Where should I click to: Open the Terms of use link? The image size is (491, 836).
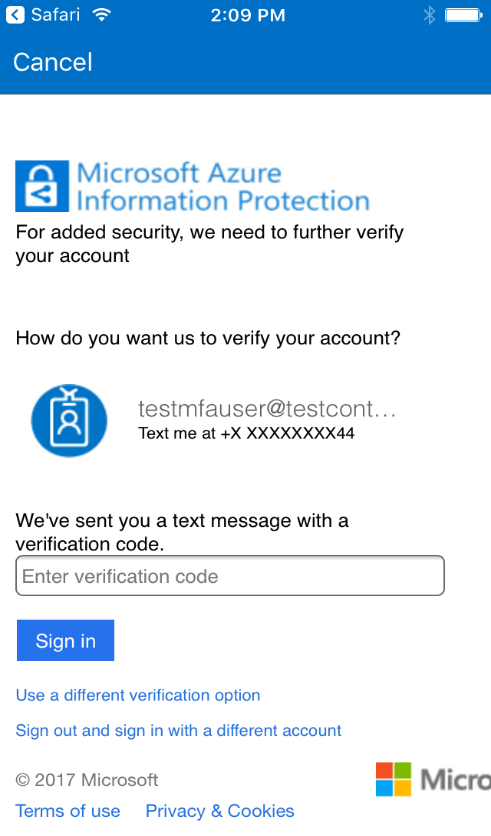click(68, 811)
